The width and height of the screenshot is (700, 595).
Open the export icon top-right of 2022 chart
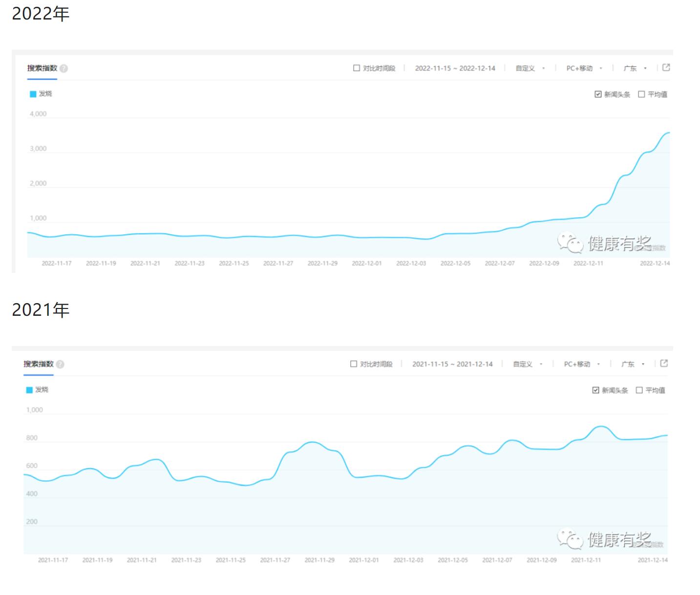pyautogui.click(x=666, y=68)
